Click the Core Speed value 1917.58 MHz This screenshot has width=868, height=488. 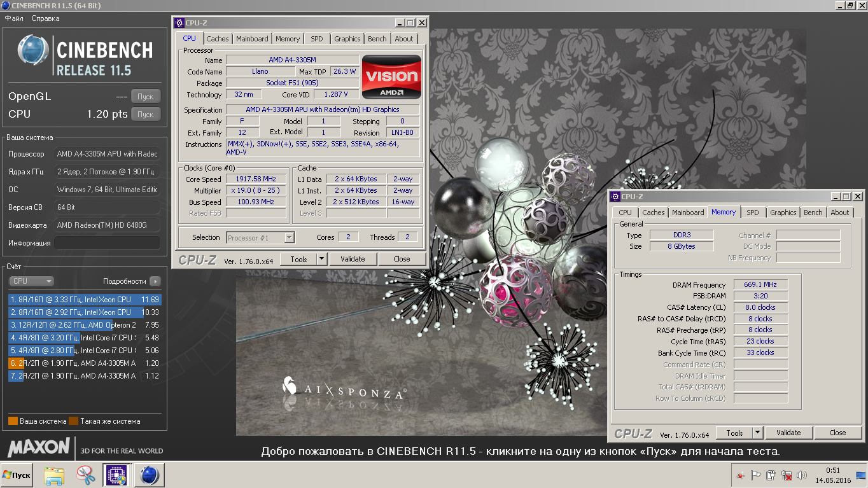(256, 179)
